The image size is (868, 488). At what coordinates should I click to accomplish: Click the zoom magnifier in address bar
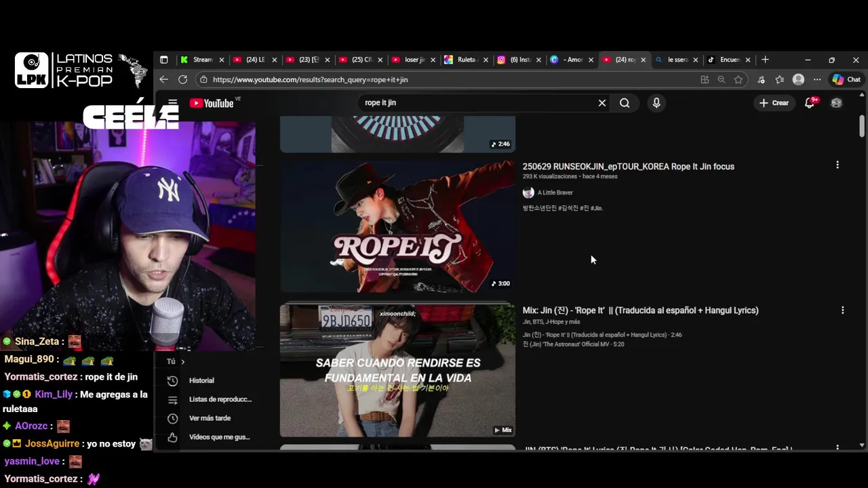point(722,79)
